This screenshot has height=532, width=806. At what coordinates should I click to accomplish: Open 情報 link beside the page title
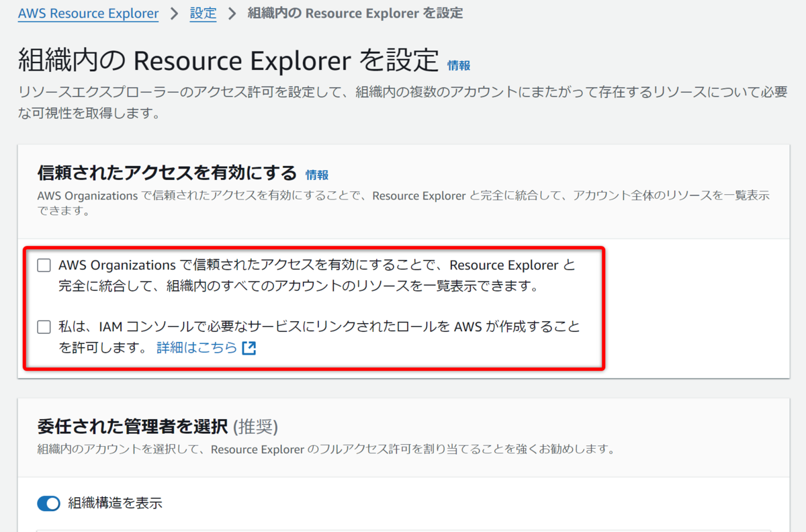459,65
